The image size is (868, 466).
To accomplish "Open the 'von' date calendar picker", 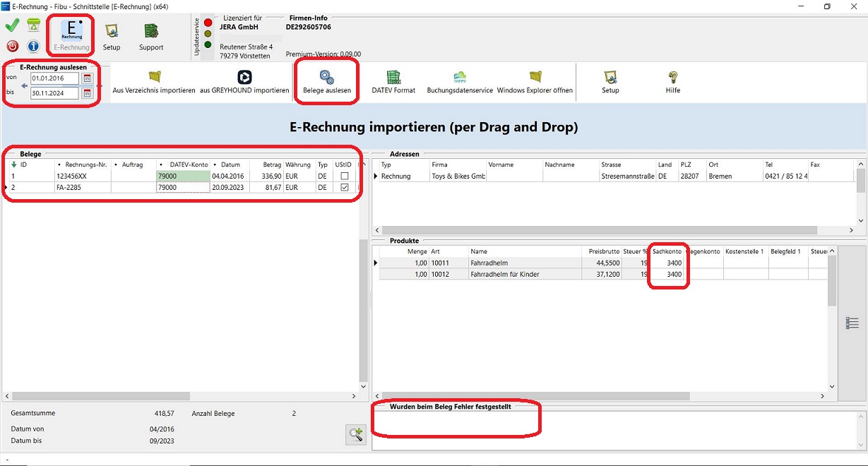I will pos(88,78).
